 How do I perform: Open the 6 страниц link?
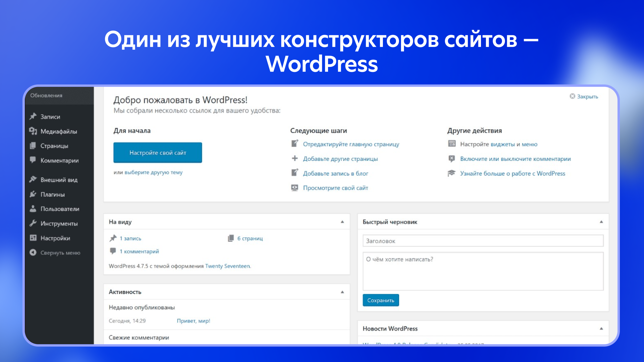pos(250,238)
